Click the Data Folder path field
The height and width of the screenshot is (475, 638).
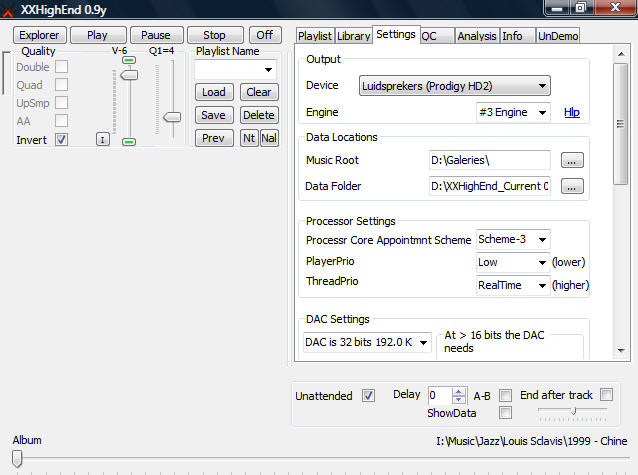tap(489, 186)
